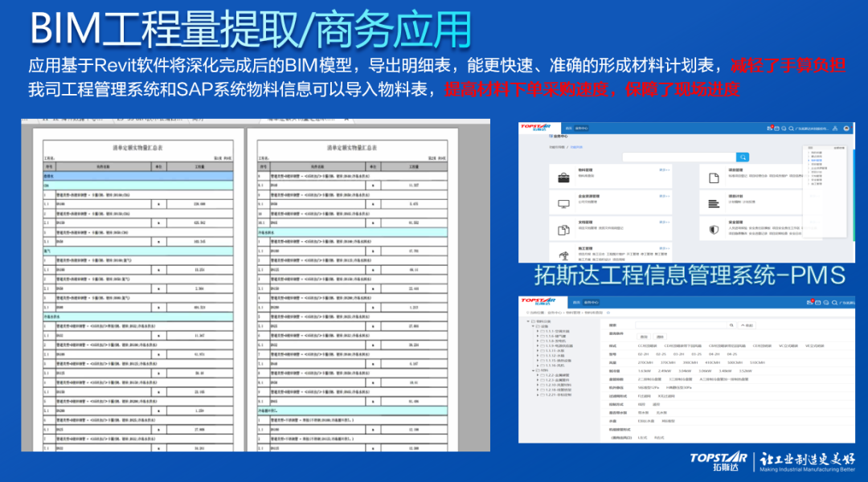
Task: Select tree item 1.2.3 in category tree
Action: pos(555,380)
